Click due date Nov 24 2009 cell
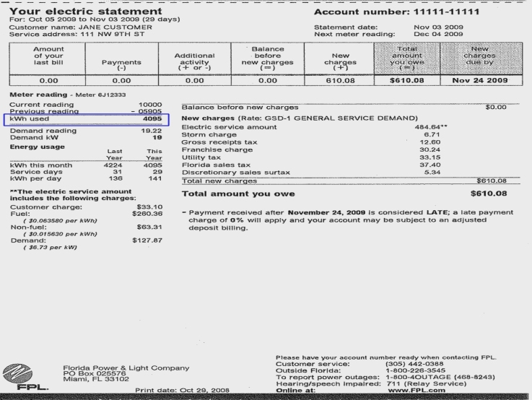The width and height of the screenshot is (532, 400). point(481,80)
